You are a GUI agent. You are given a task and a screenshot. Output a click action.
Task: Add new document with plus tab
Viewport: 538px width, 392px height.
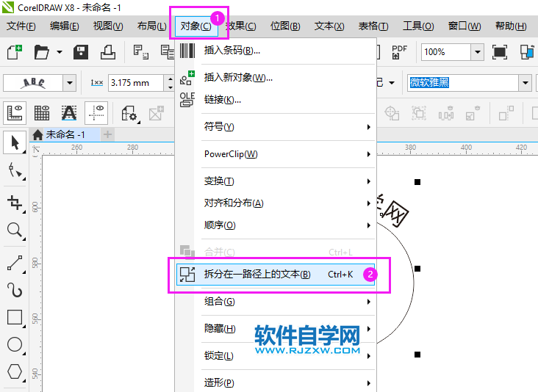[108, 134]
